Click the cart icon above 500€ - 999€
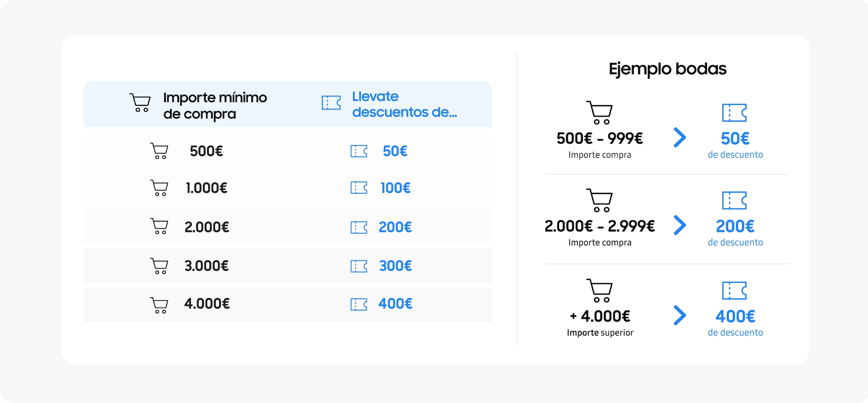Image resolution: width=868 pixels, height=403 pixels. [599, 113]
